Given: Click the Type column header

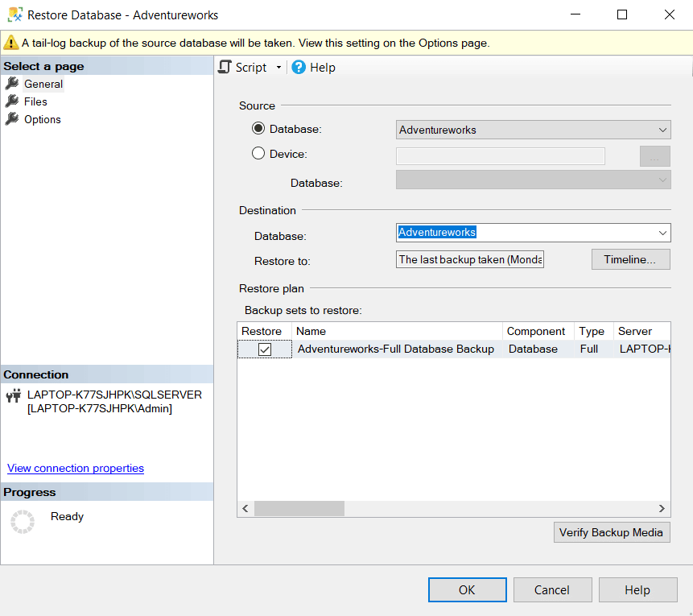Looking at the screenshot, I should (x=594, y=331).
